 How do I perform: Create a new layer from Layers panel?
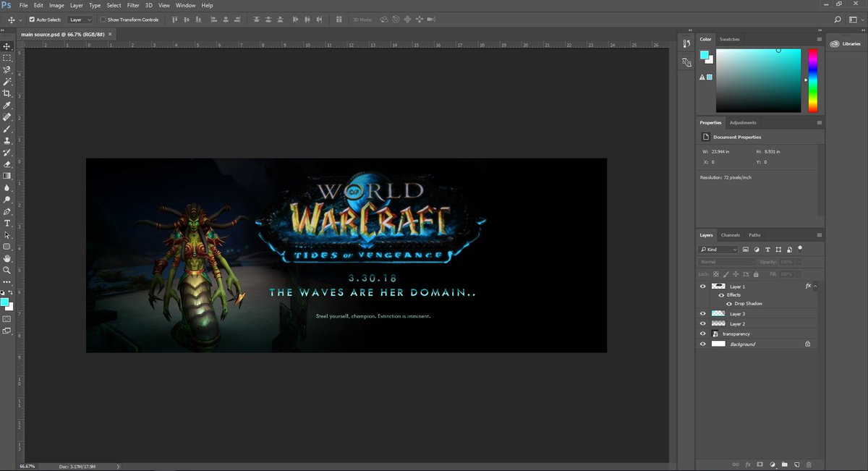[x=796, y=464]
